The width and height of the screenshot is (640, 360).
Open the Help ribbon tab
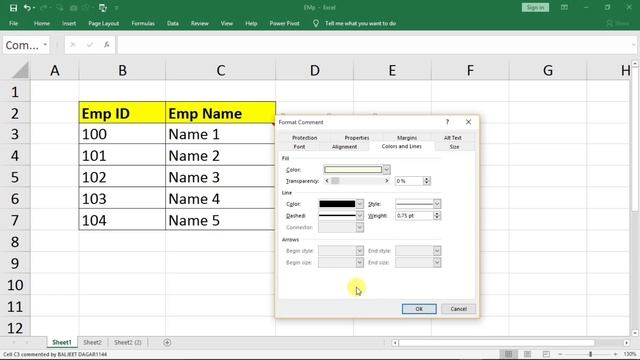click(251, 24)
